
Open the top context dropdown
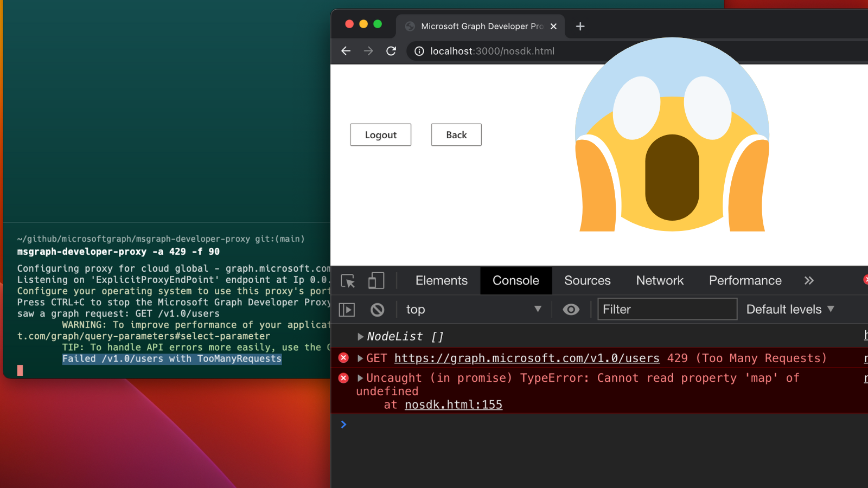click(473, 310)
